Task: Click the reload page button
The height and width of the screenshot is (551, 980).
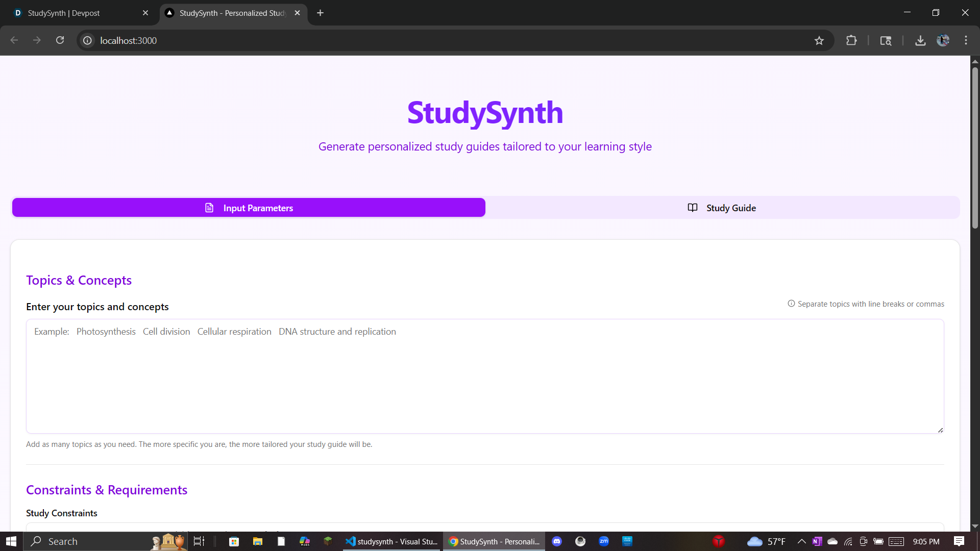Action: pyautogui.click(x=60, y=40)
